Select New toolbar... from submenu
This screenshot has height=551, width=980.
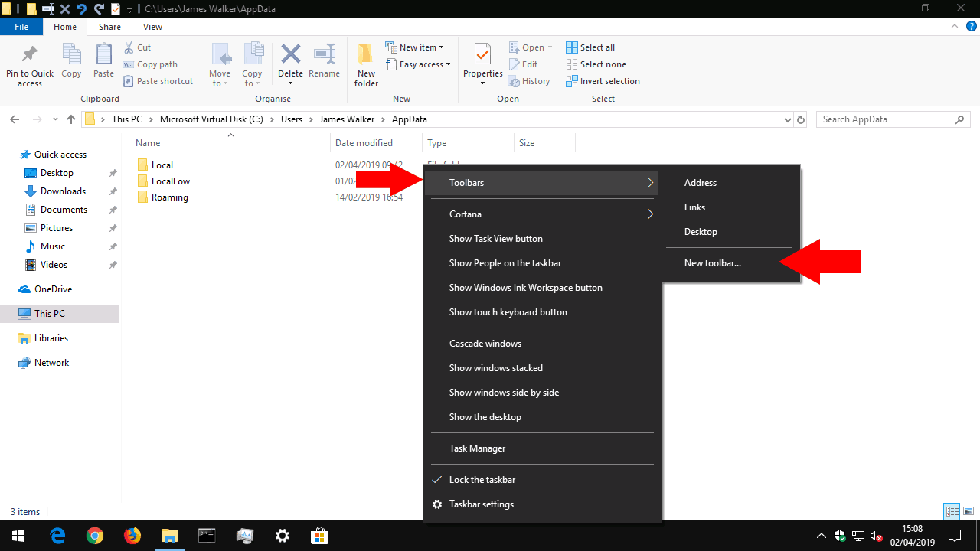coord(713,263)
